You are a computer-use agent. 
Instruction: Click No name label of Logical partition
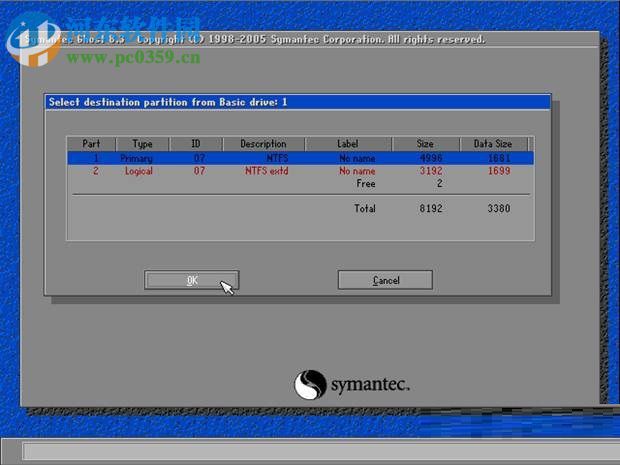[357, 171]
